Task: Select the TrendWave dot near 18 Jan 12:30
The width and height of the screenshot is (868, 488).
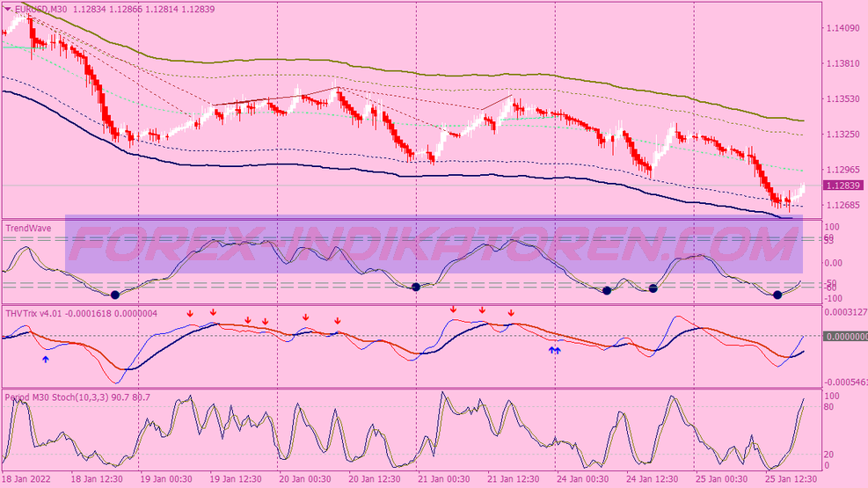Action: point(114,295)
